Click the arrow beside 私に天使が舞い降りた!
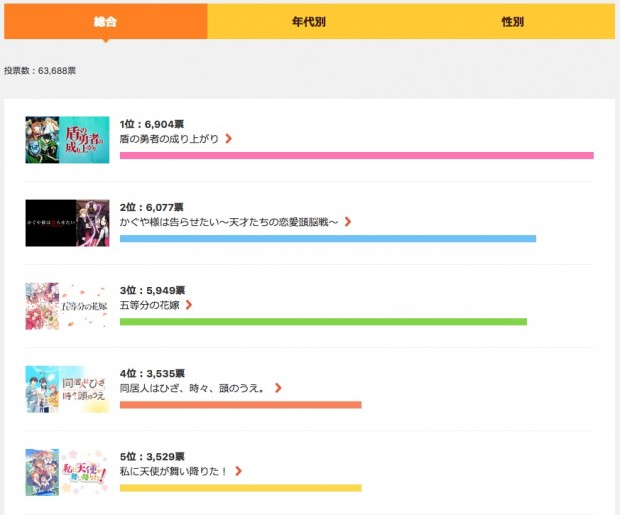 point(239,471)
